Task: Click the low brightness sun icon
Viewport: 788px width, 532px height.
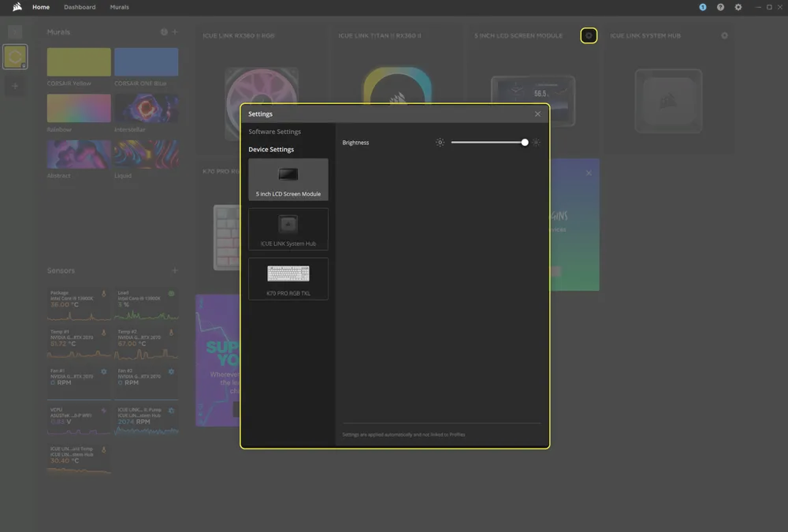Action: coord(440,143)
